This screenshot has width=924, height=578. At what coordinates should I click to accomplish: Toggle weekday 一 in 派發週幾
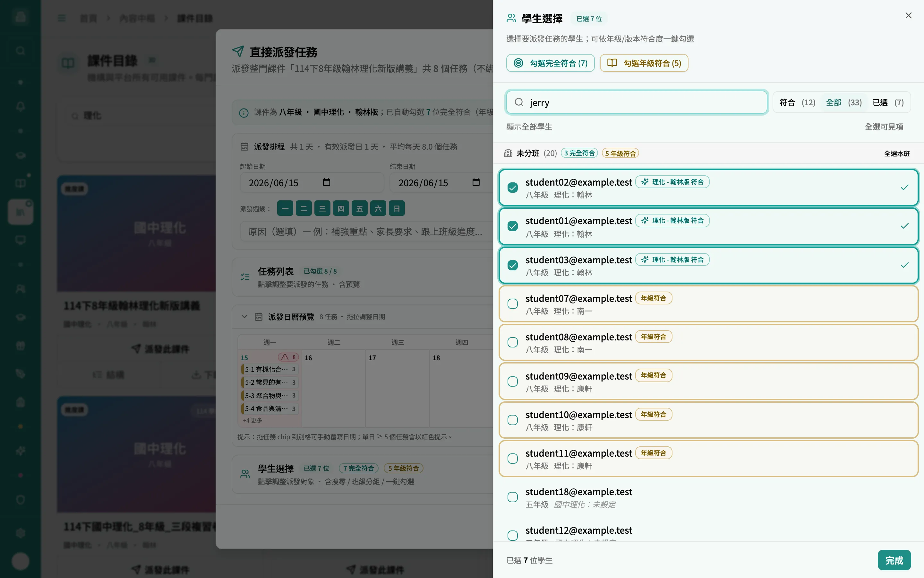click(285, 209)
